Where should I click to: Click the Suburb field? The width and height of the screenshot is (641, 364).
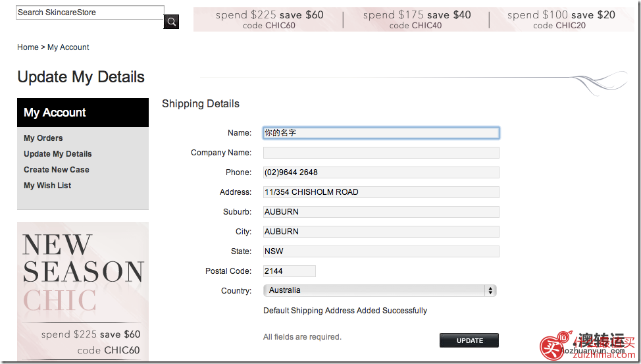381,212
